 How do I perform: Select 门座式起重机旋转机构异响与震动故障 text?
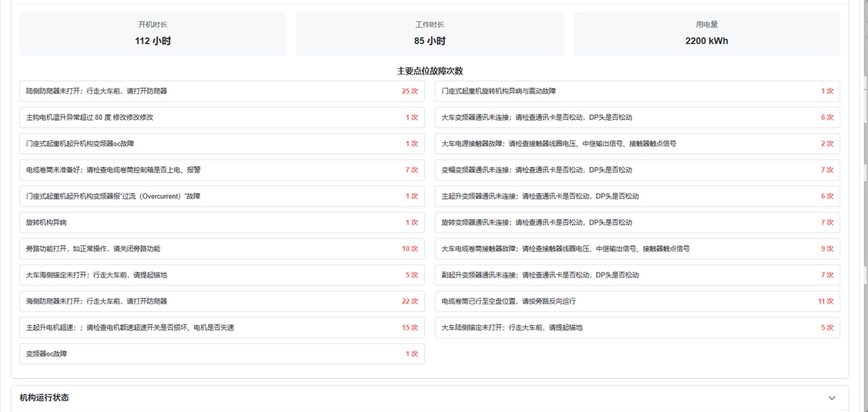(499, 92)
